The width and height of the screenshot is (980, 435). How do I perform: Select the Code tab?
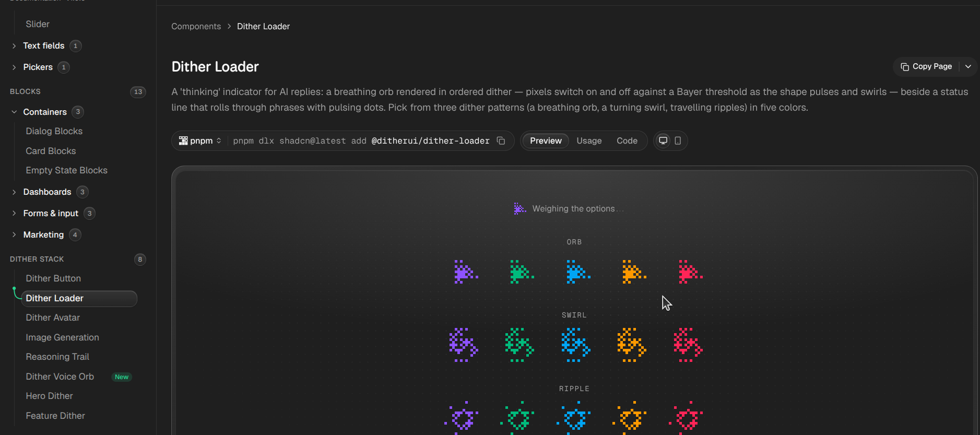[627, 140]
